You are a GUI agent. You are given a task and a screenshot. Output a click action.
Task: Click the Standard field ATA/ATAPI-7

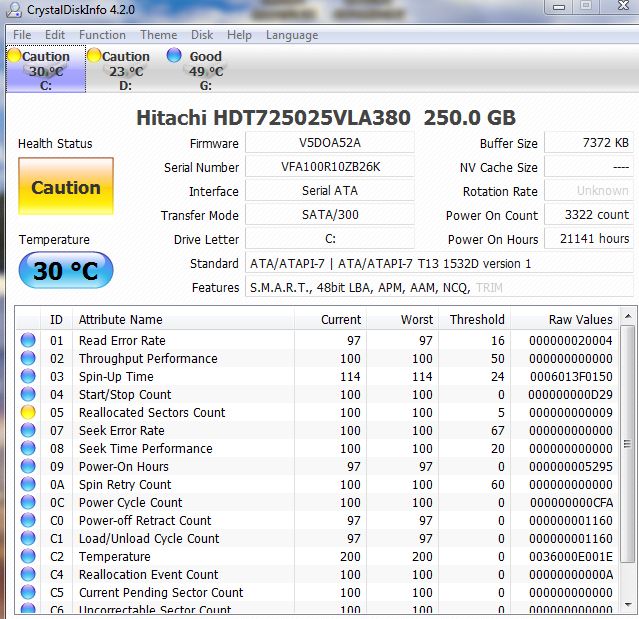(x=439, y=263)
